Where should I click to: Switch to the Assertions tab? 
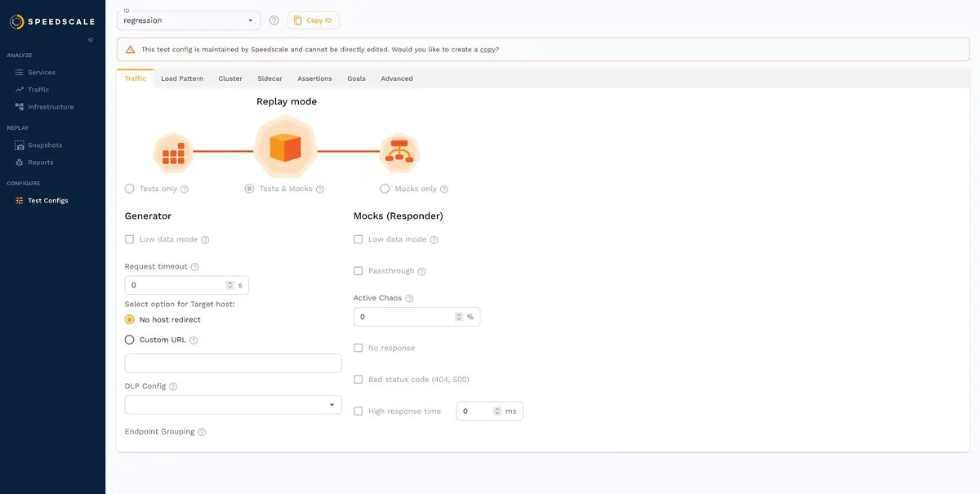click(x=314, y=78)
